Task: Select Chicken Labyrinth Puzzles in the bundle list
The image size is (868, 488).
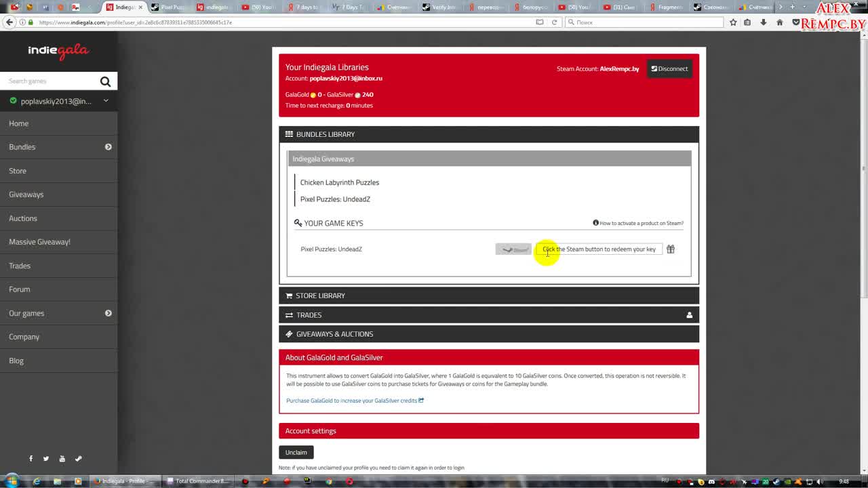Action: click(340, 182)
